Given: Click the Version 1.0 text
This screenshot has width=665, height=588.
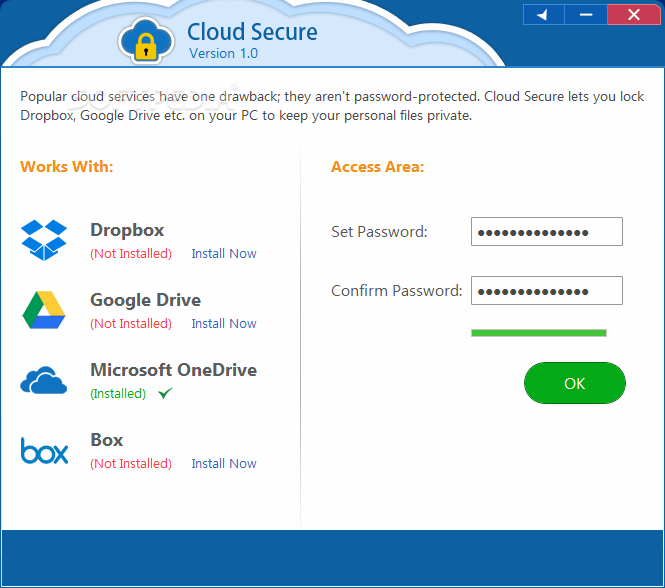Looking at the screenshot, I should click(x=224, y=53).
